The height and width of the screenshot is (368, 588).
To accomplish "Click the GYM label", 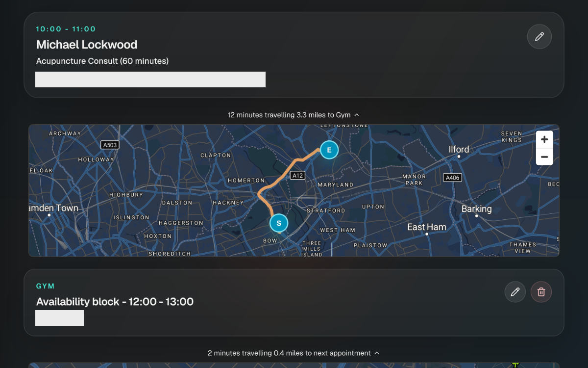I will [45, 286].
